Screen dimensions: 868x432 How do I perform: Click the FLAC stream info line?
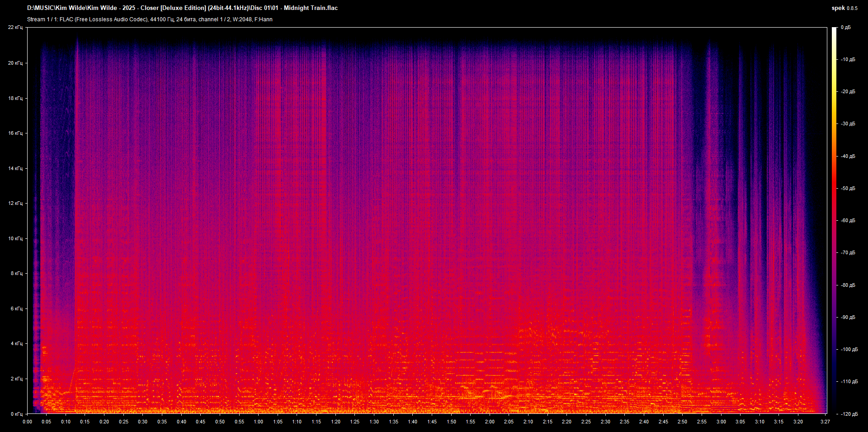point(150,19)
